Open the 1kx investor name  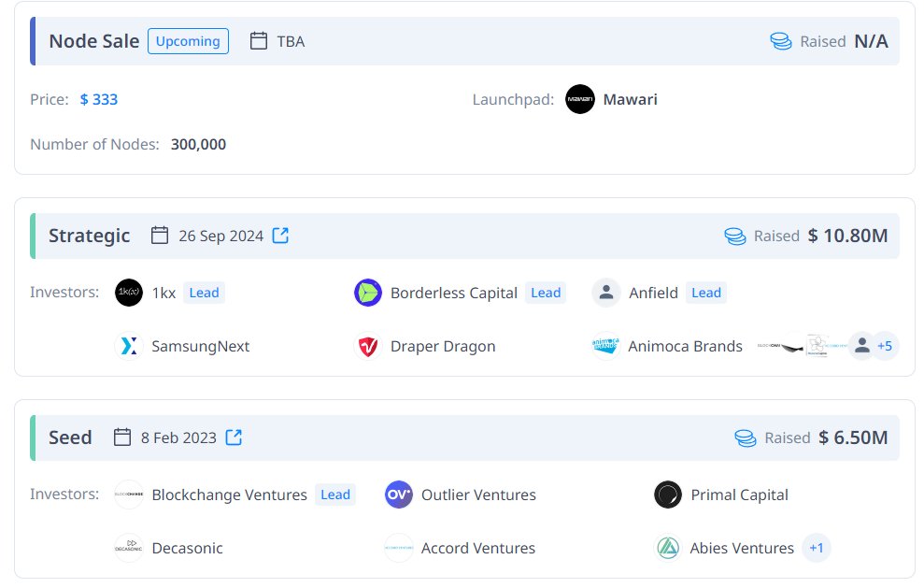pyautogui.click(x=163, y=294)
